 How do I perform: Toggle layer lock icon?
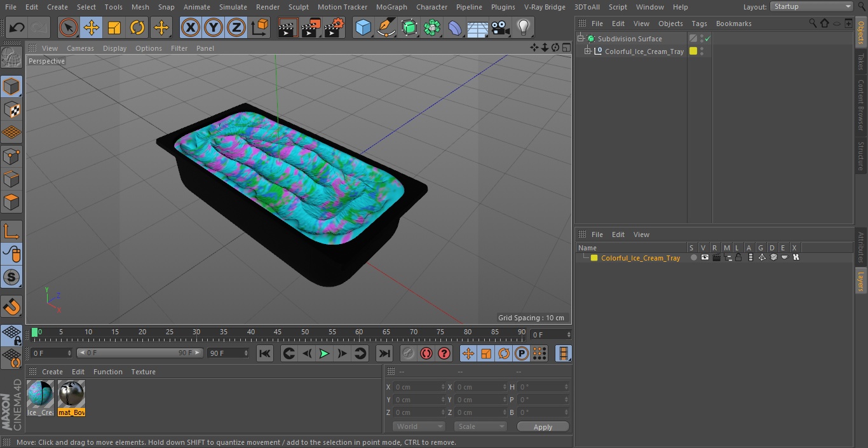pos(739,258)
